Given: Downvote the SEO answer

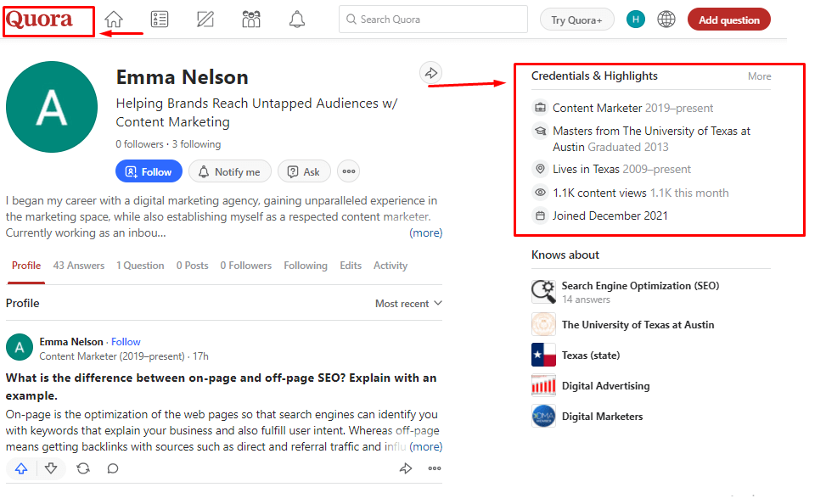Looking at the screenshot, I should [x=51, y=468].
